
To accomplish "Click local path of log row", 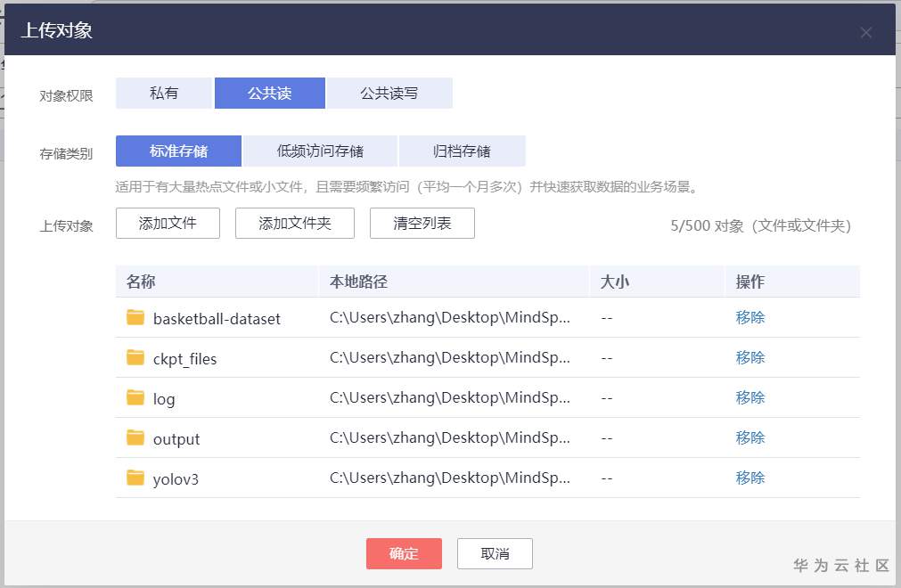I will coord(450,398).
